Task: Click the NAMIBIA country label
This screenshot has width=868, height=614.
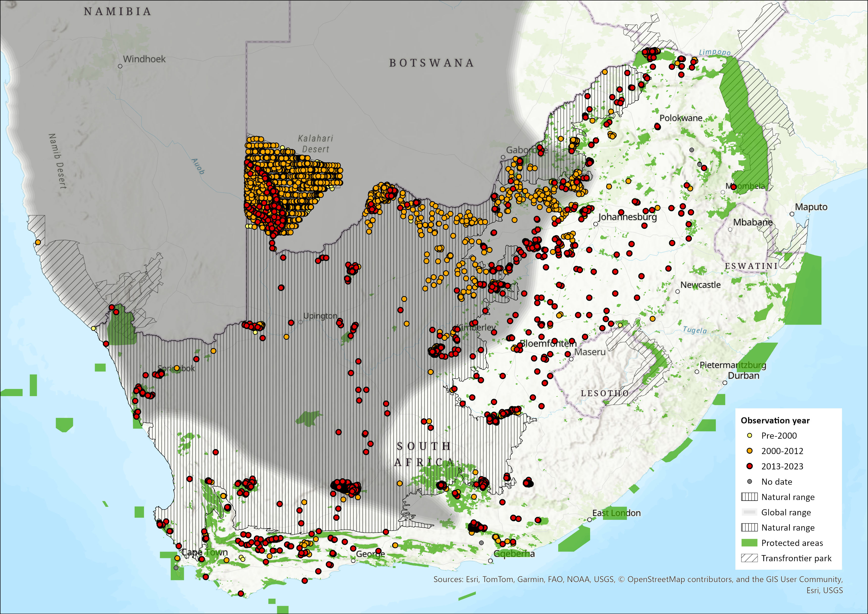Action: coord(118,12)
